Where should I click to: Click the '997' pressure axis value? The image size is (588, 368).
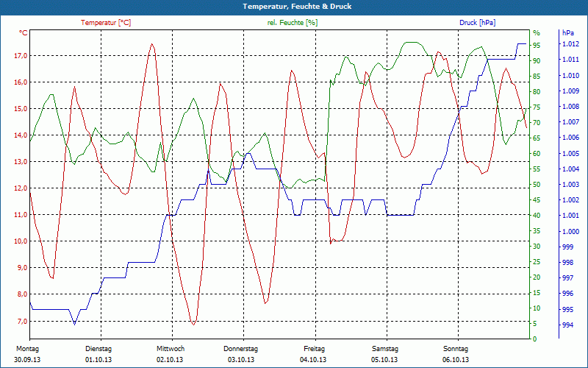point(568,278)
